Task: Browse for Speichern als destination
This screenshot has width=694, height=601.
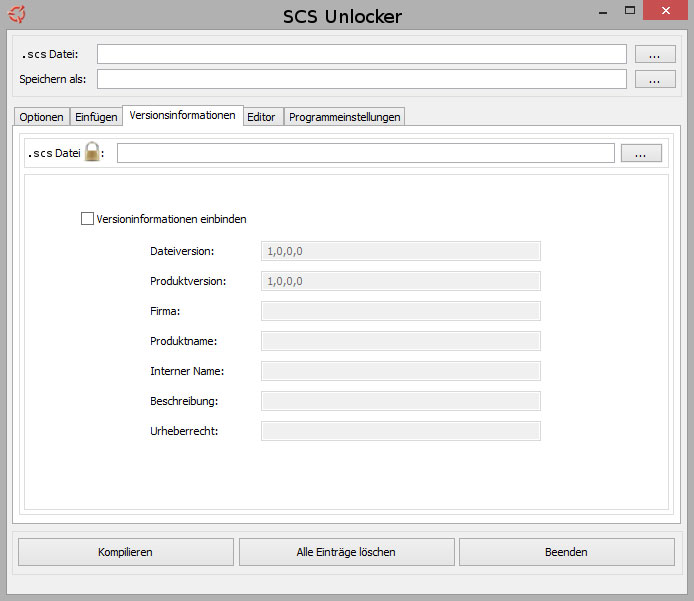Action: pos(655,79)
